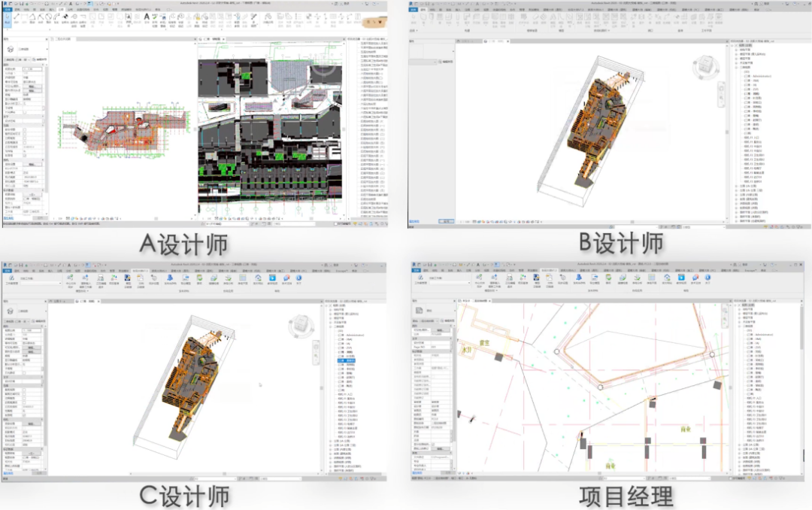Click the technical support chat icon in C设计师 ribbon
Image resolution: width=812 pixels, height=510 pixels.
286,278
